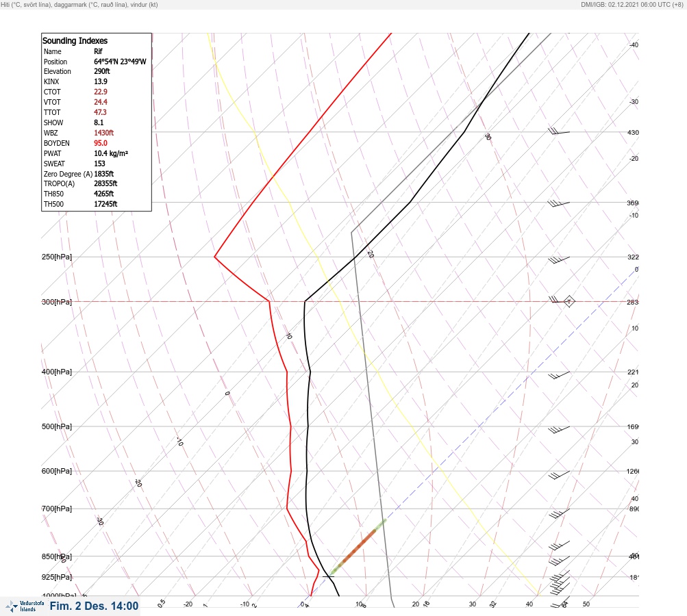The width and height of the screenshot is (687, 616).
Task: Click the wind barb beside the 369 height label
Action: (x=559, y=203)
